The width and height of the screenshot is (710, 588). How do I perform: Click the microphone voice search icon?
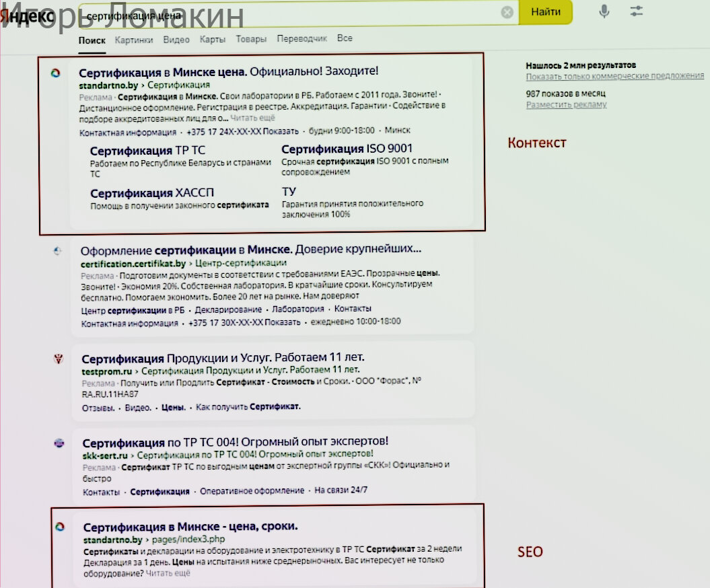pyautogui.click(x=604, y=11)
